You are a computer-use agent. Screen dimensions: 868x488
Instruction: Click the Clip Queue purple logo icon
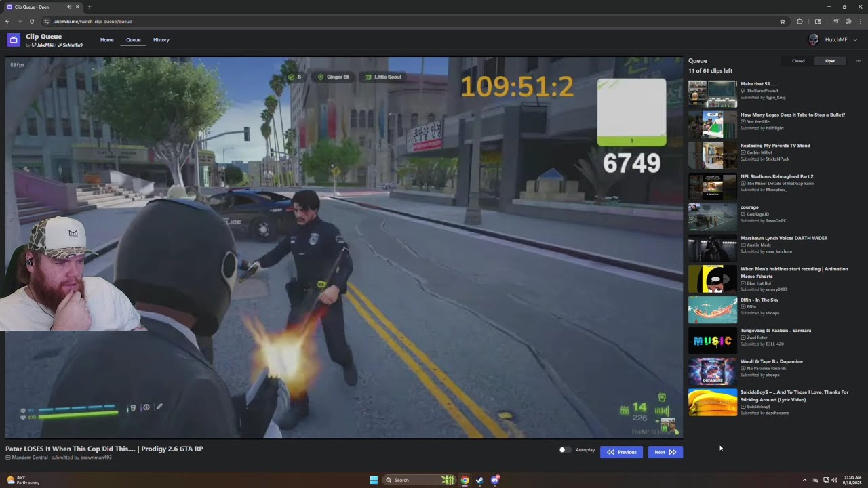point(13,40)
